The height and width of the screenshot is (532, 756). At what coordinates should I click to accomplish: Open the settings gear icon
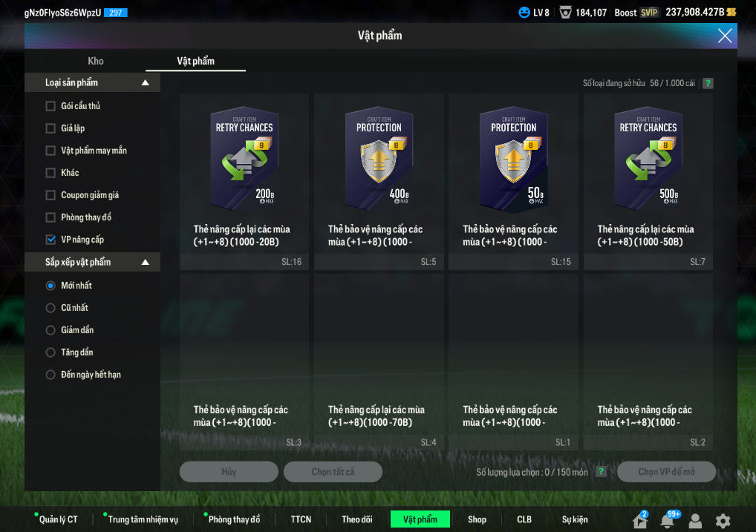pyautogui.click(x=723, y=520)
